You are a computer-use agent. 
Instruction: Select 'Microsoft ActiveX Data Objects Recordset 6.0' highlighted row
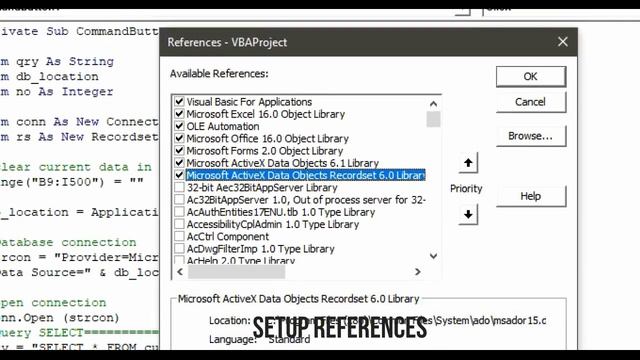306,175
